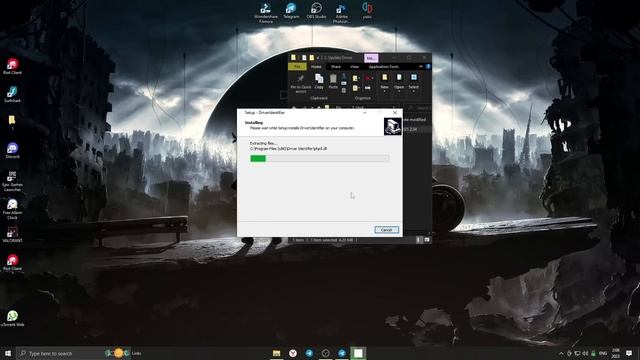The height and width of the screenshot is (360, 640).
Task: Open the taskbar clock and date
Action: coord(616,353)
